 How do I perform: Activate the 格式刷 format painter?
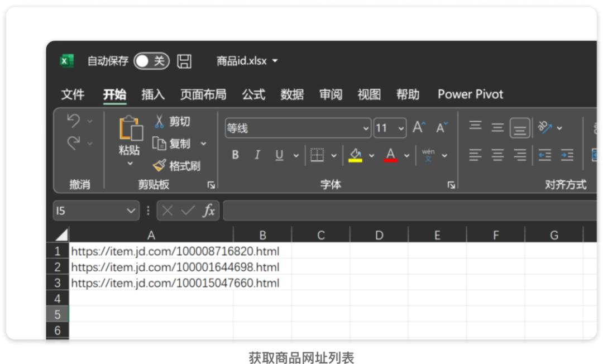pos(176,166)
